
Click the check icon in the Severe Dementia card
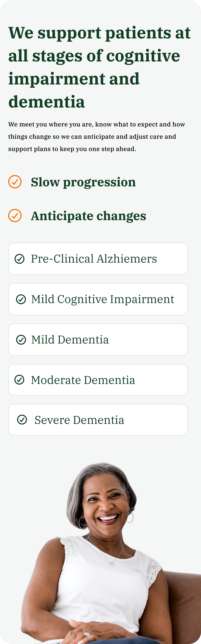pos(22,420)
